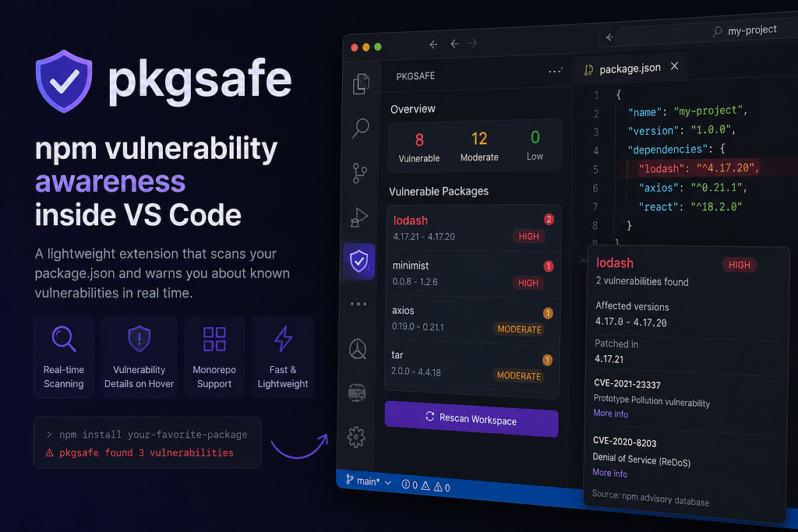Click the first back arrow in title bar
Image resolution: width=798 pixels, height=532 pixels.
(433, 44)
